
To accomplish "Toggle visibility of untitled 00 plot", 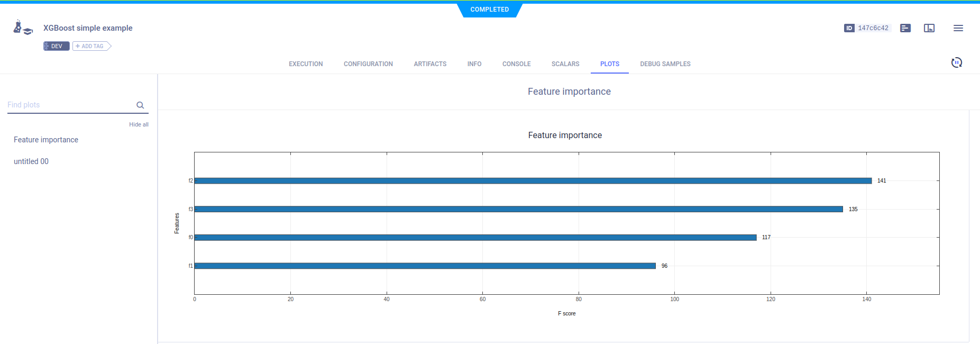I will [31, 161].
